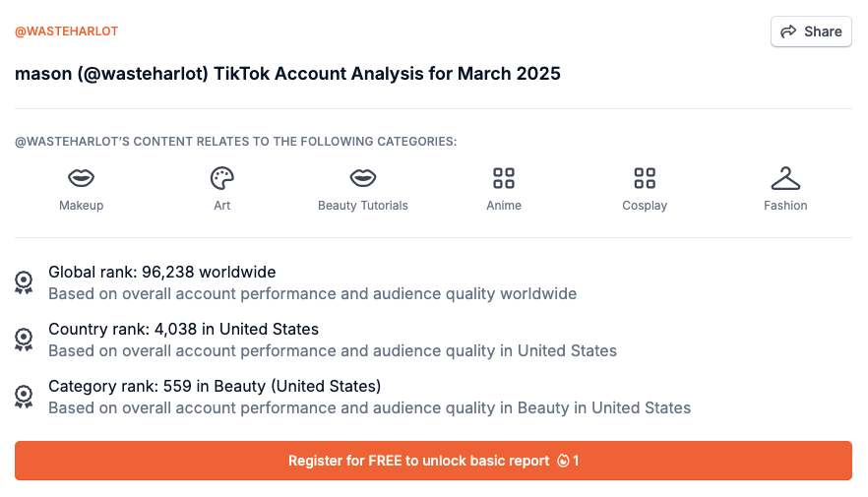Click the Category rank 559 in Beauty text

[x=215, y=386]
